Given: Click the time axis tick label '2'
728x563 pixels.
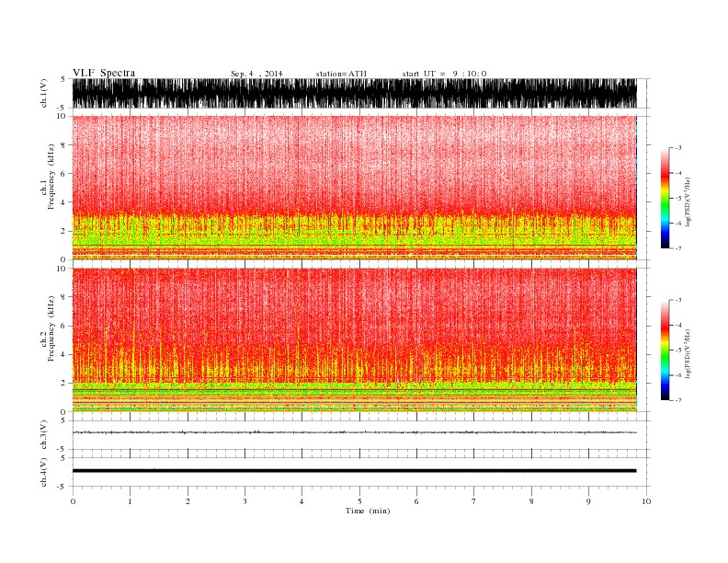Looking at the screenshot, I should [x=188, y=501].
